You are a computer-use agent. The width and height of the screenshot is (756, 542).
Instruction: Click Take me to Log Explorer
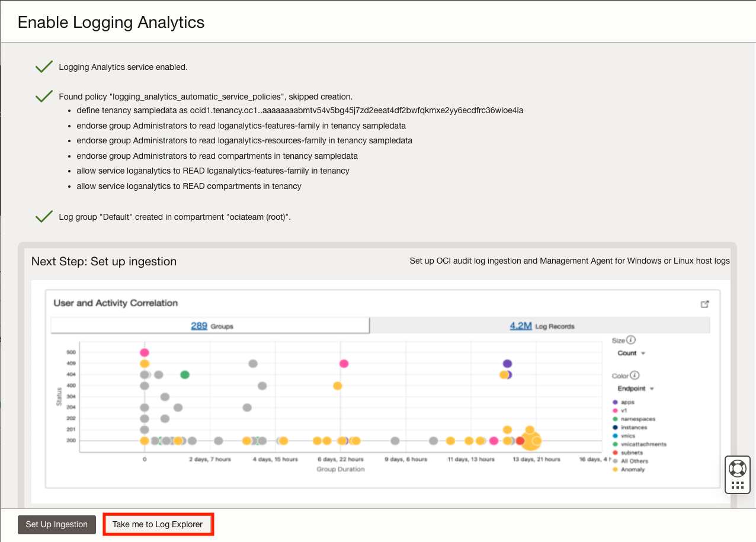point(158,524)
